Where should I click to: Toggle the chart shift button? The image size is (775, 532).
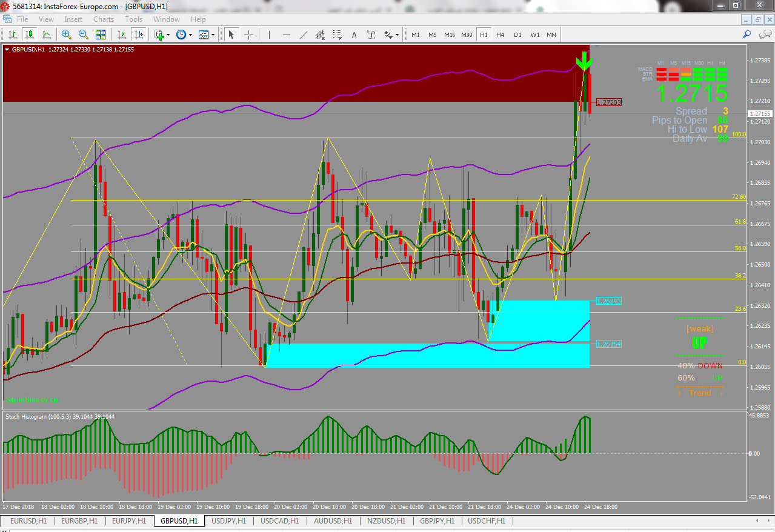point(138,35)
